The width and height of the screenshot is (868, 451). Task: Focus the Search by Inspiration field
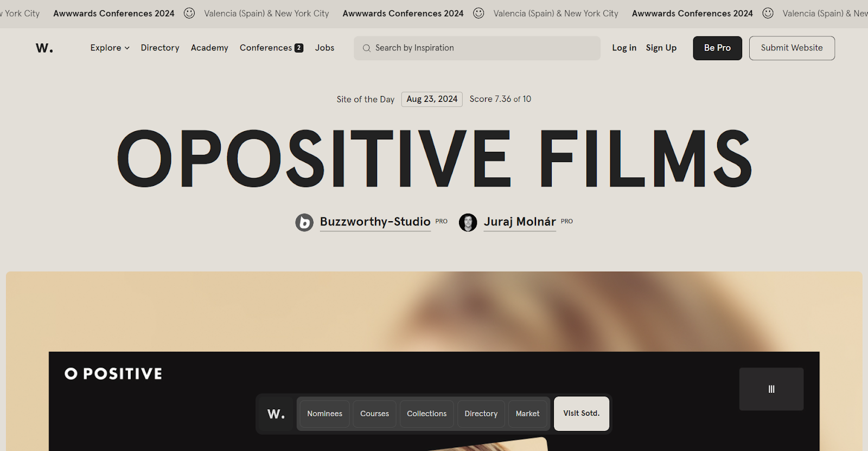(x=477, y=48)
